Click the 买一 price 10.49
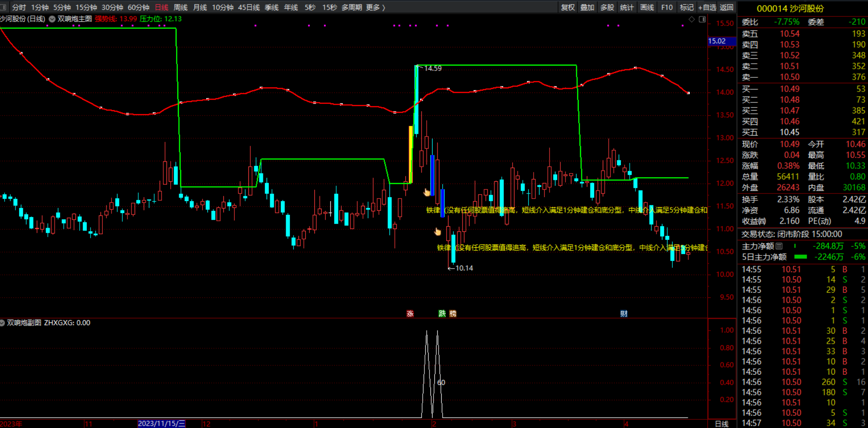The width and height of the screenshot is (868, 428). pos(789,89)
